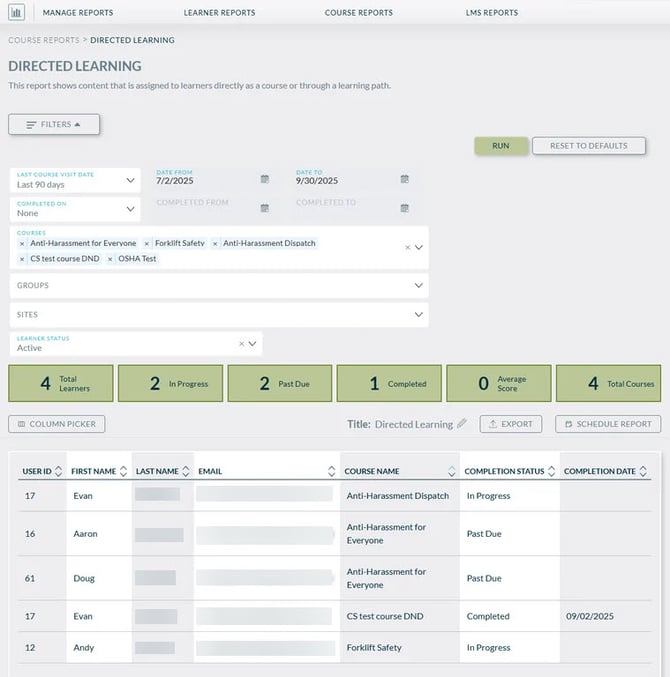This screenshot has height=677, width=670.
Task: Clear the Learner Status Active selection
Action: tap(241, 344)
